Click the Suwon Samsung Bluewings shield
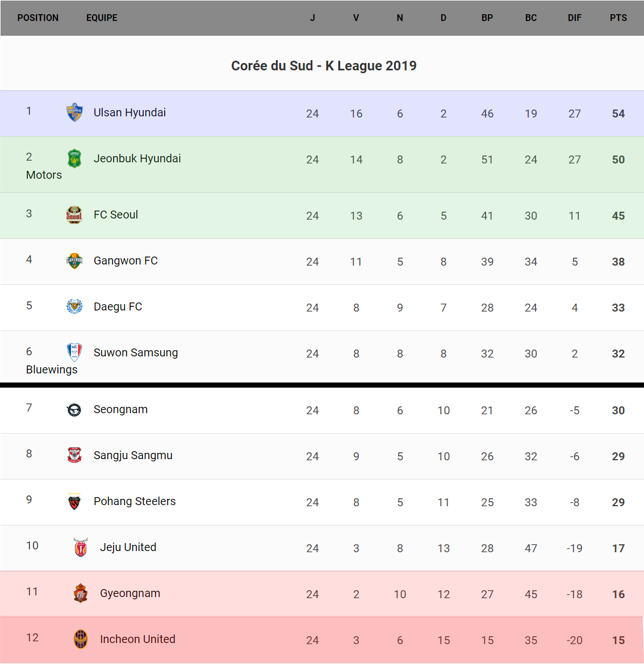 [74, 352]
